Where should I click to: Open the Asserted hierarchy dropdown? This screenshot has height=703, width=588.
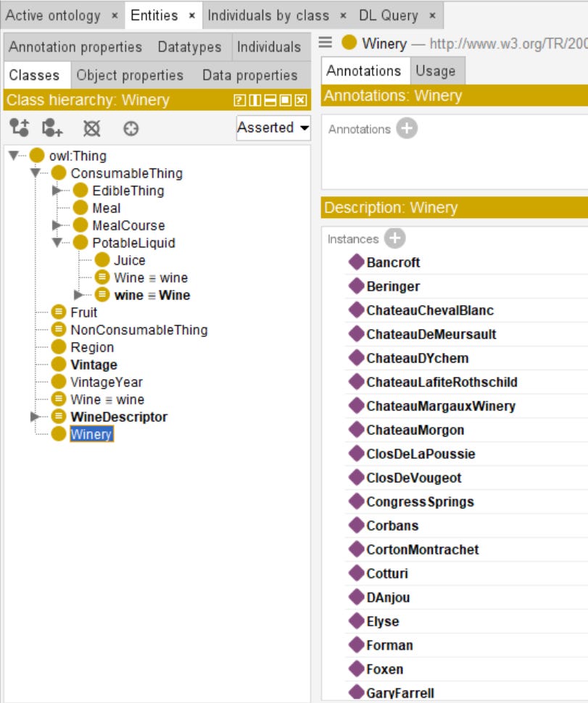pyautogui.click(x=273, y=128)
